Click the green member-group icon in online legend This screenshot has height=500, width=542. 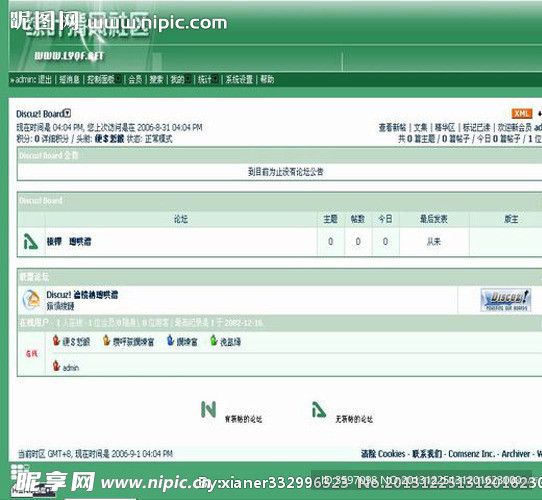214,340
